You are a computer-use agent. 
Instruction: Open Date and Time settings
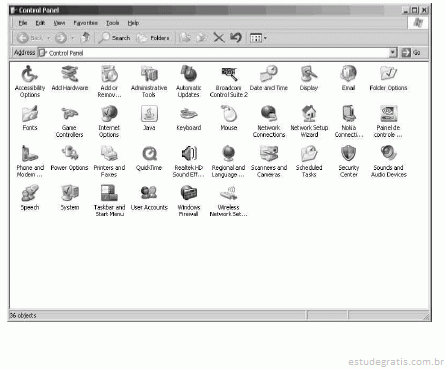[x=269, y=78]
